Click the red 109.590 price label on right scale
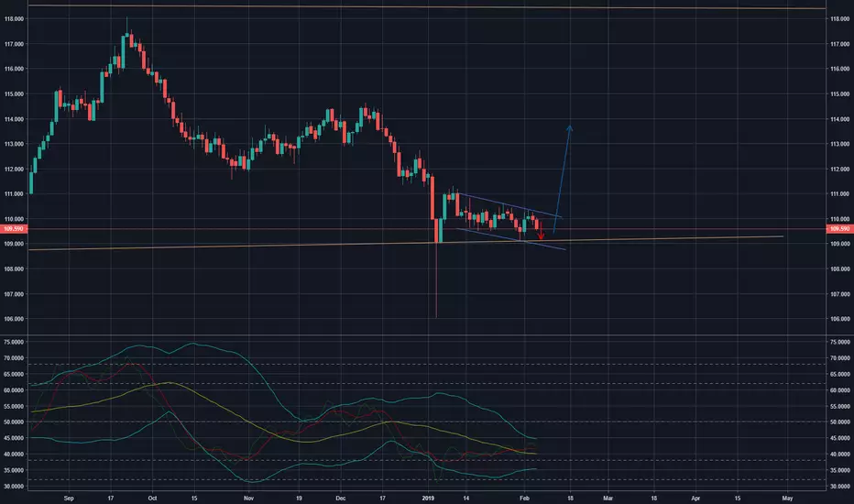Screen dimensions: 854x504 click(x=840, y=229)
